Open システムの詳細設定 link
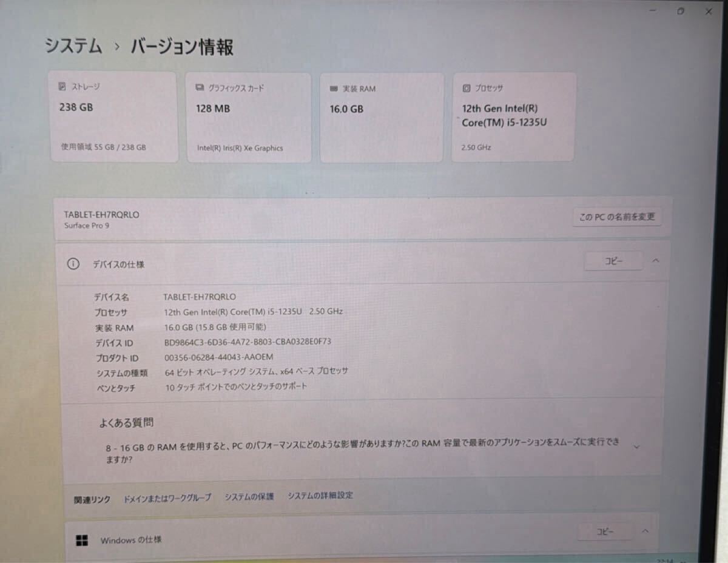 tap(320, 496)
